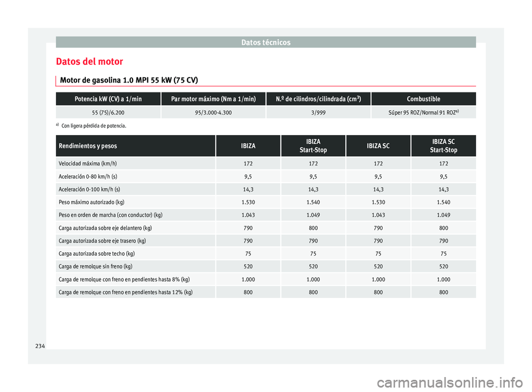Image resolution: width=532 pixels, height=392 pixels.
Task: Click the 'IBIZA Start-Stop' column header
Action: 313,146
